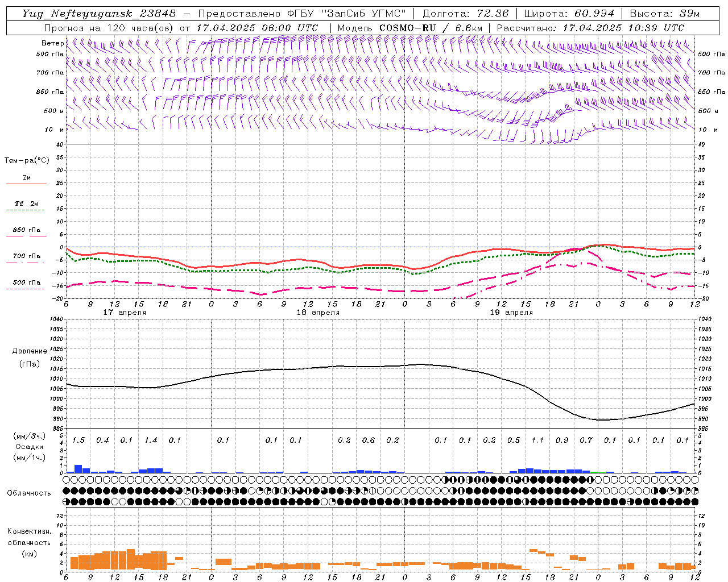The height and width of the screenshot is (582, 728).
Task: Click the 1.5 precipitation total
Action: pyautogui.click(x=78, y=440)
